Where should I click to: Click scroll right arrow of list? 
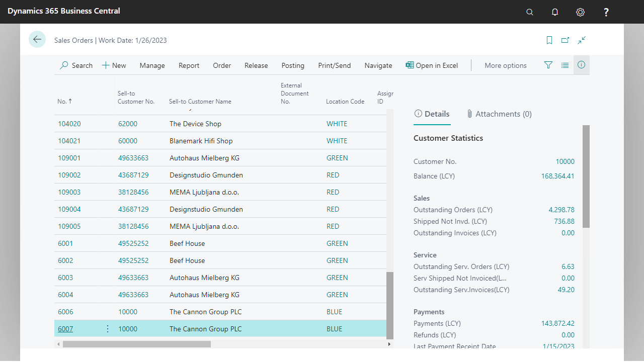pyautogui.click(x=389, y=344)
